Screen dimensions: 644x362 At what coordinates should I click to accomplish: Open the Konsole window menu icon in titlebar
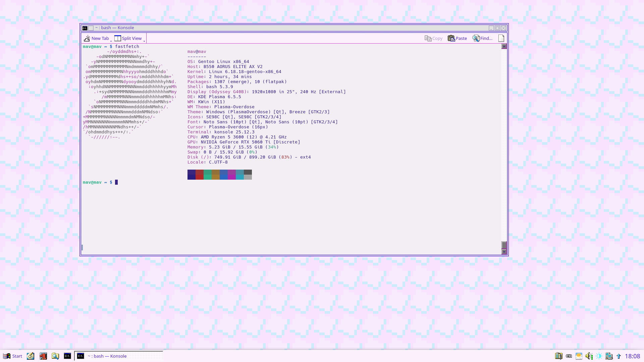85,28
